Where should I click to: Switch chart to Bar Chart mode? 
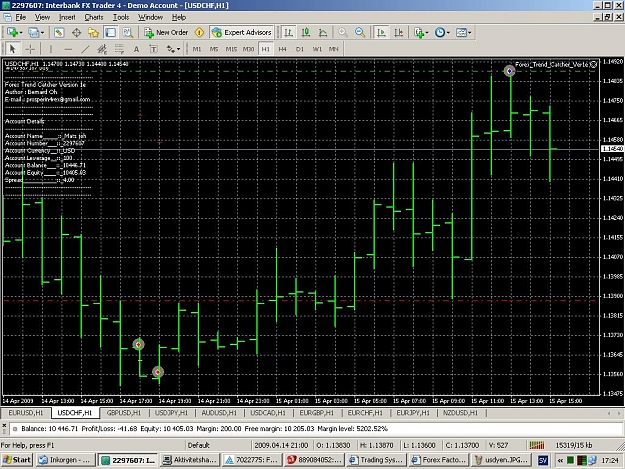tap(288, 33)
